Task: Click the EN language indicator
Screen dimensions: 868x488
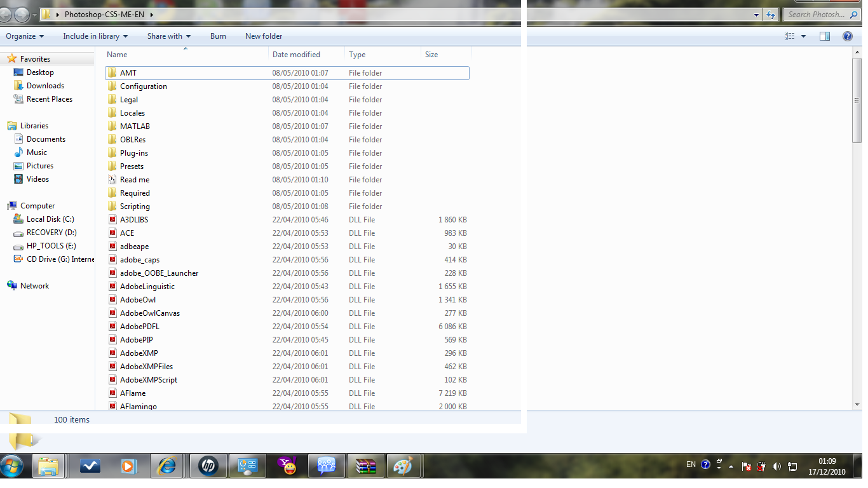Action: click(x=691, y=465)
